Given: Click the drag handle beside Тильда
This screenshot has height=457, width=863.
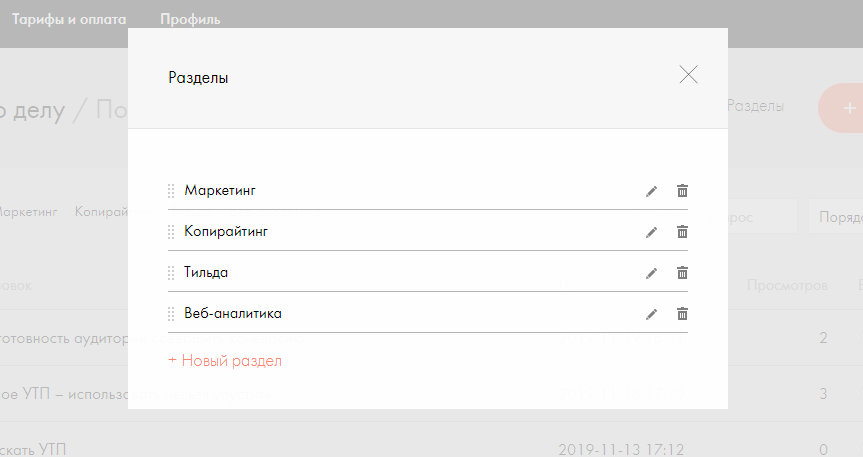Looking at the screenshot, I should [x=171, y=273].
